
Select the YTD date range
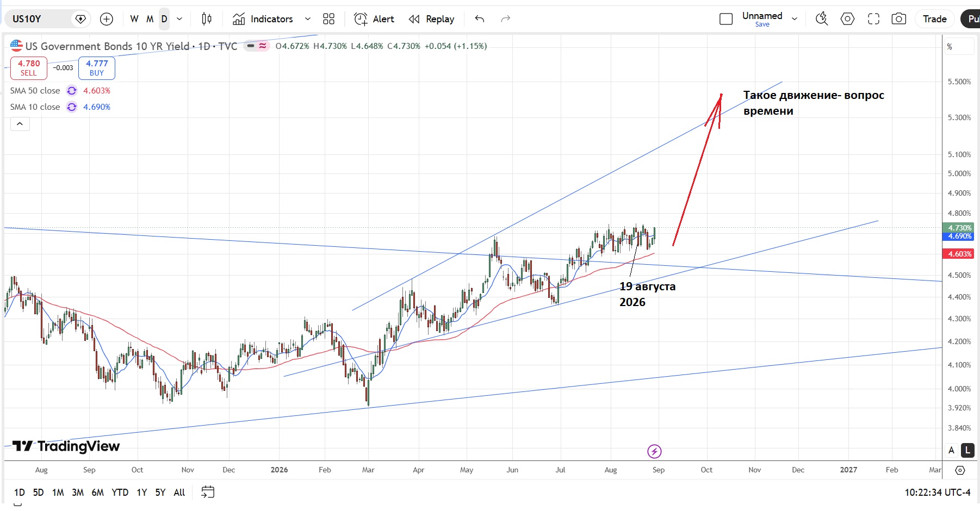(x=120, y=493)
